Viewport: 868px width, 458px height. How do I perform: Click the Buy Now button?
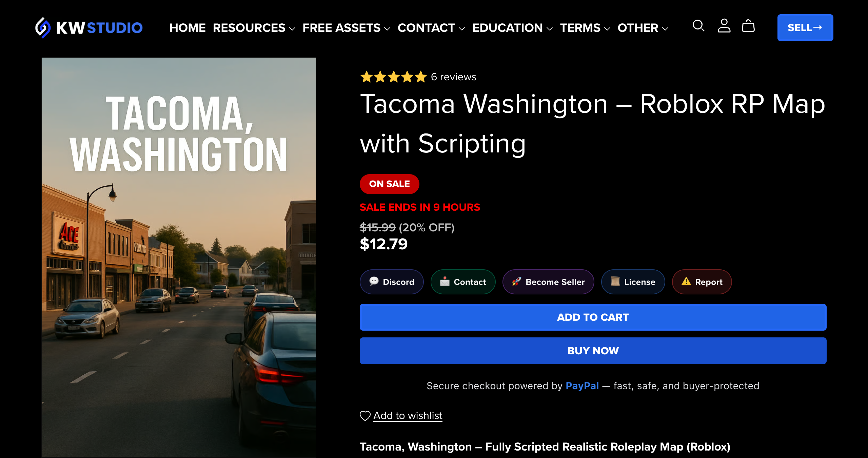coord(593,351)
